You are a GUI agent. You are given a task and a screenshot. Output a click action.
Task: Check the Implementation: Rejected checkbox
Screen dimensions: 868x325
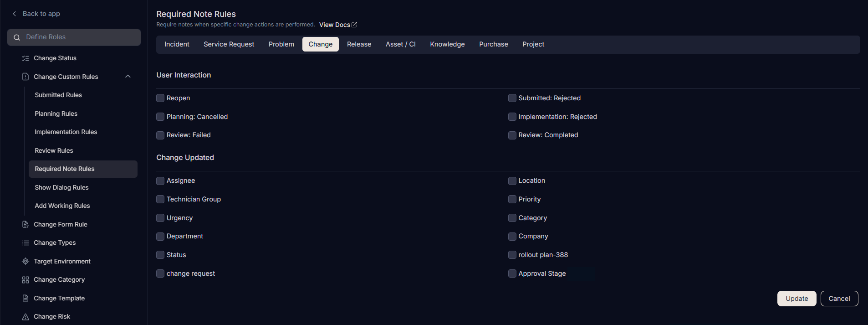pyautogui.click(x=512, y=117)
